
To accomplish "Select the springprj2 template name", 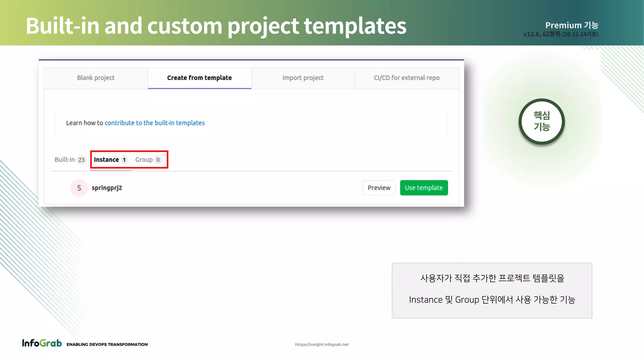I will [x=107, y=188].
